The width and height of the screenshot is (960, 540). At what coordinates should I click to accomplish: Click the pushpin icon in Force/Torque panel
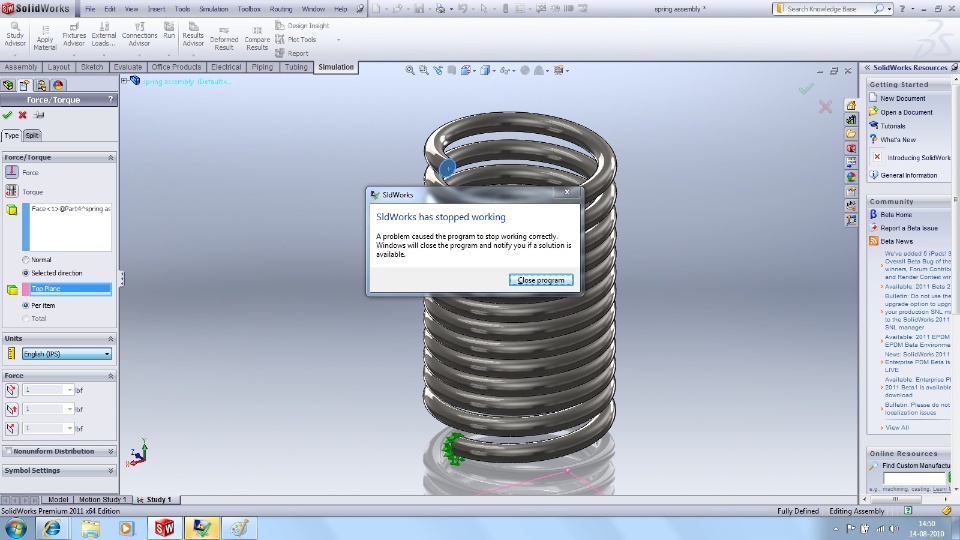click(x=39, y=114)
